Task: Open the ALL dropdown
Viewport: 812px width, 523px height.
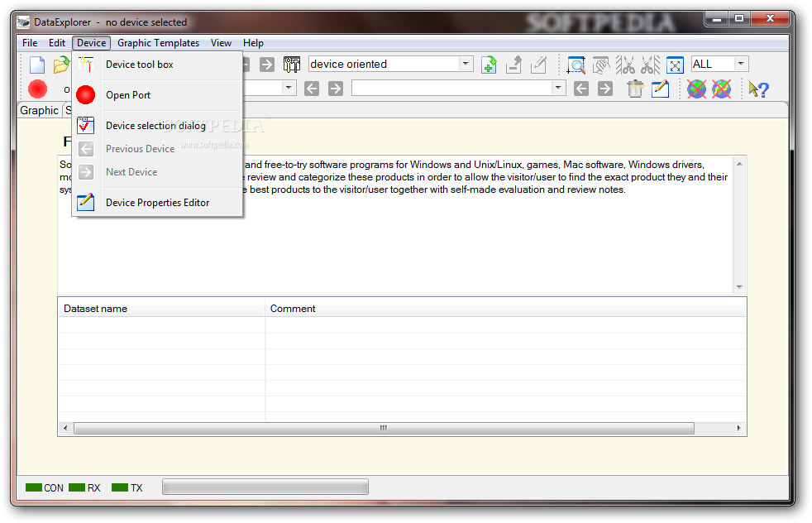Action: [741, 64]
